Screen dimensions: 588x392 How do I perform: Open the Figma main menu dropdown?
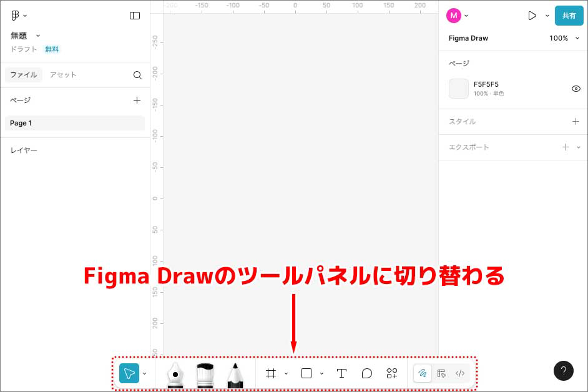tap(19, 16)
